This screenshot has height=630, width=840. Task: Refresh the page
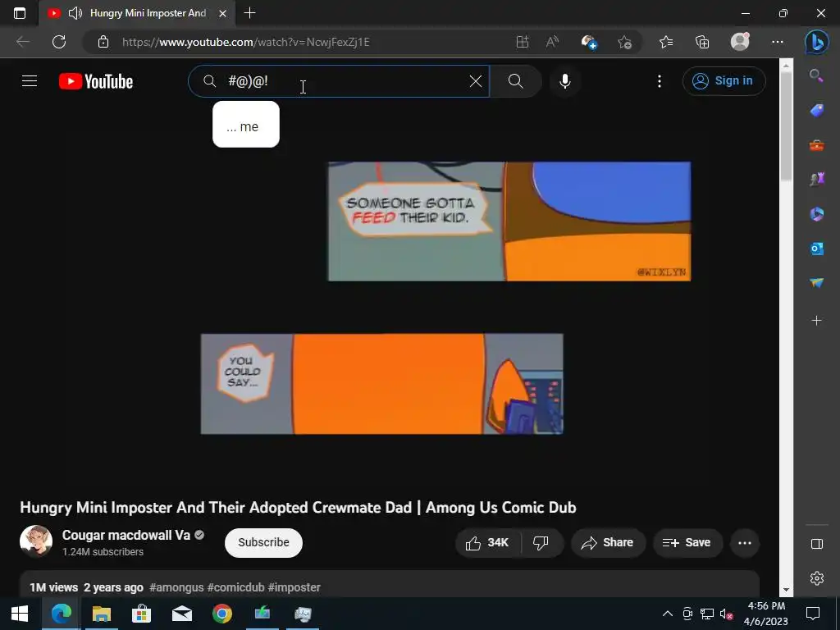pos(59,42)
